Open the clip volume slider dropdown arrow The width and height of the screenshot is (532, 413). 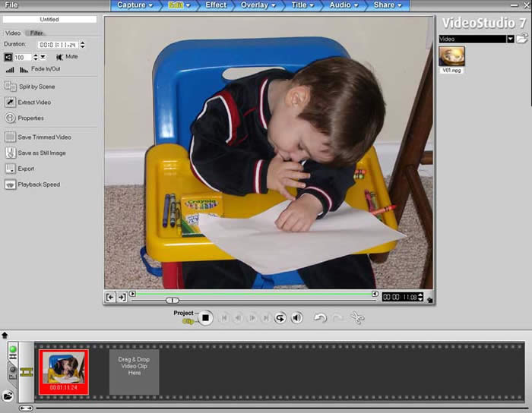[x=42, y=57]
